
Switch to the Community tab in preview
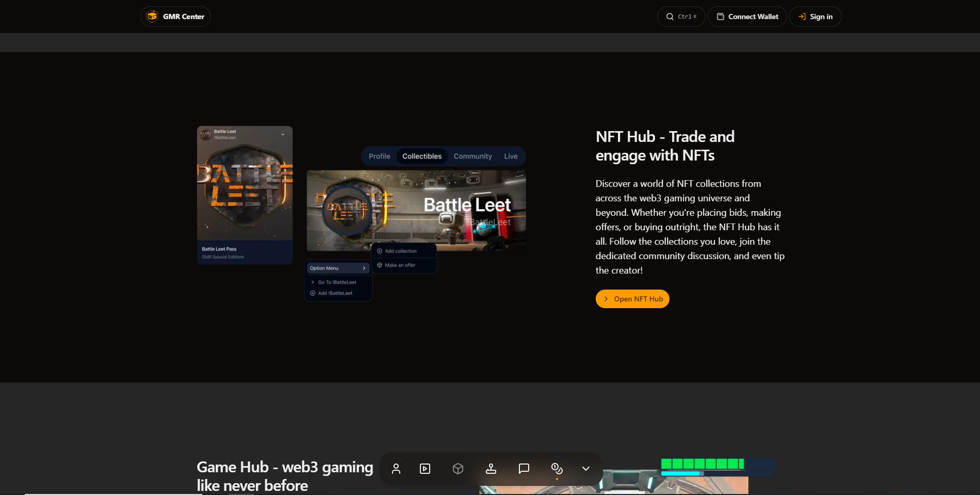coord(473,156)
